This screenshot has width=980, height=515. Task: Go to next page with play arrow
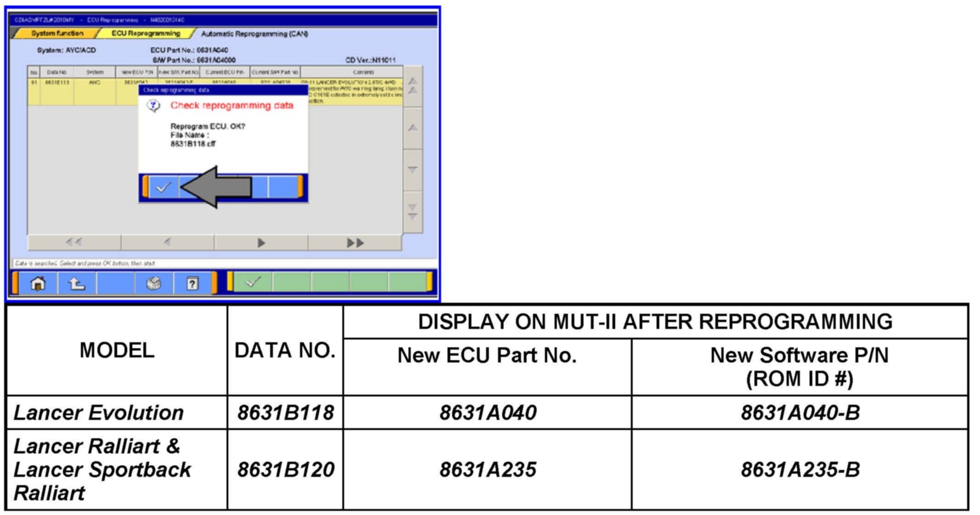point(261,243)
